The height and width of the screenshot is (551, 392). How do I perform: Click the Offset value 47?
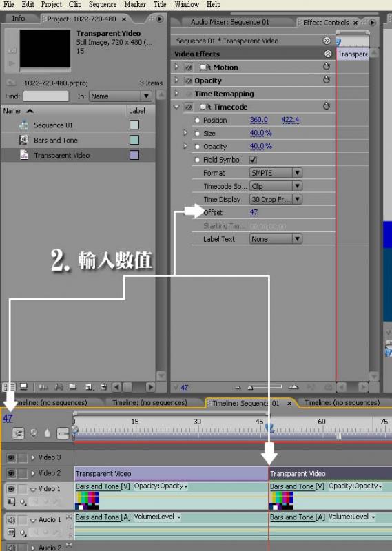(x=254, y=212)
